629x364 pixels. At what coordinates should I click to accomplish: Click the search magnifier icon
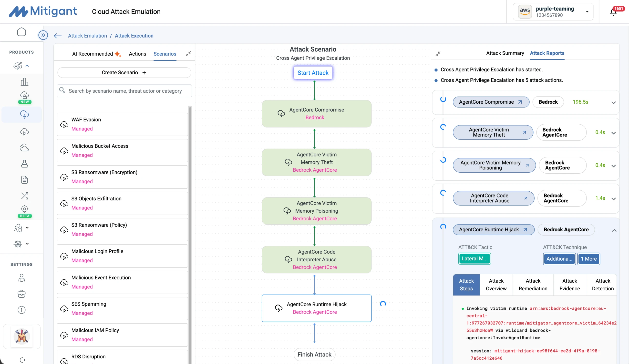(x=62, y=90)
